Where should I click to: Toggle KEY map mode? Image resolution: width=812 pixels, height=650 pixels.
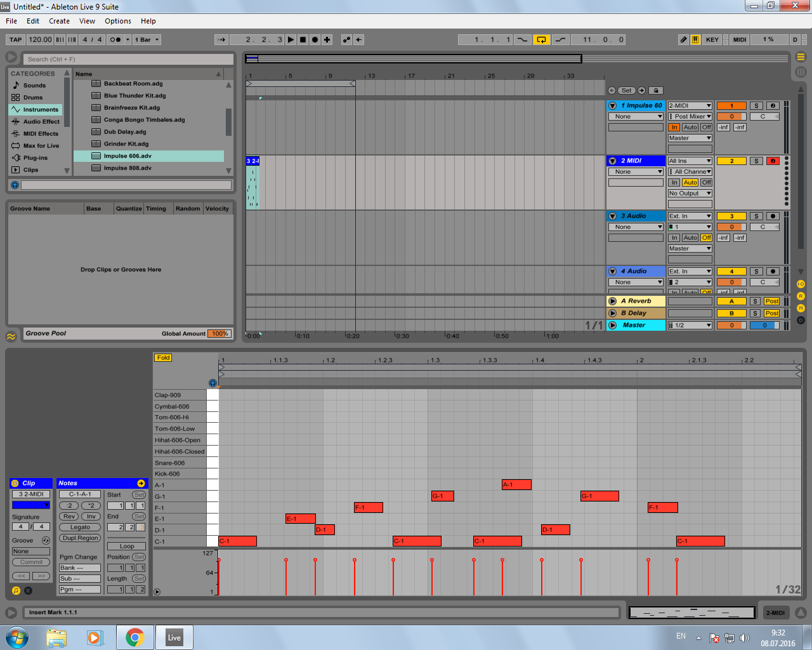click(x=712, y=39)
